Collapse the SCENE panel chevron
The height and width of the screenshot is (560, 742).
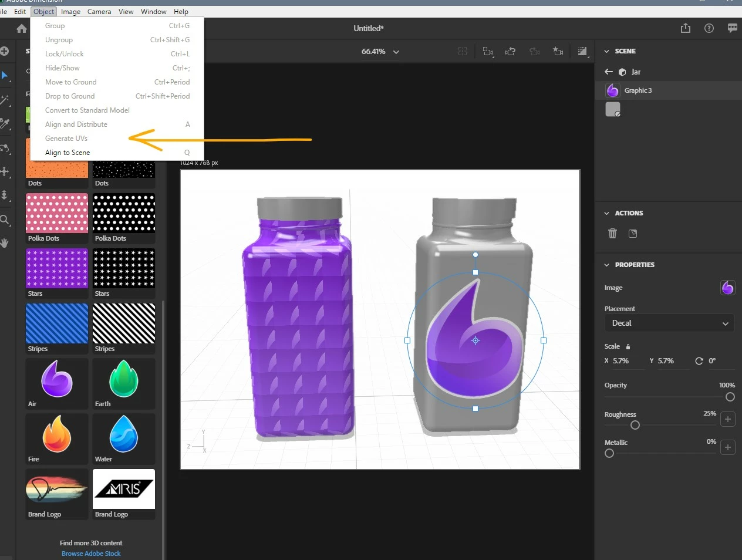pos(606,51)
